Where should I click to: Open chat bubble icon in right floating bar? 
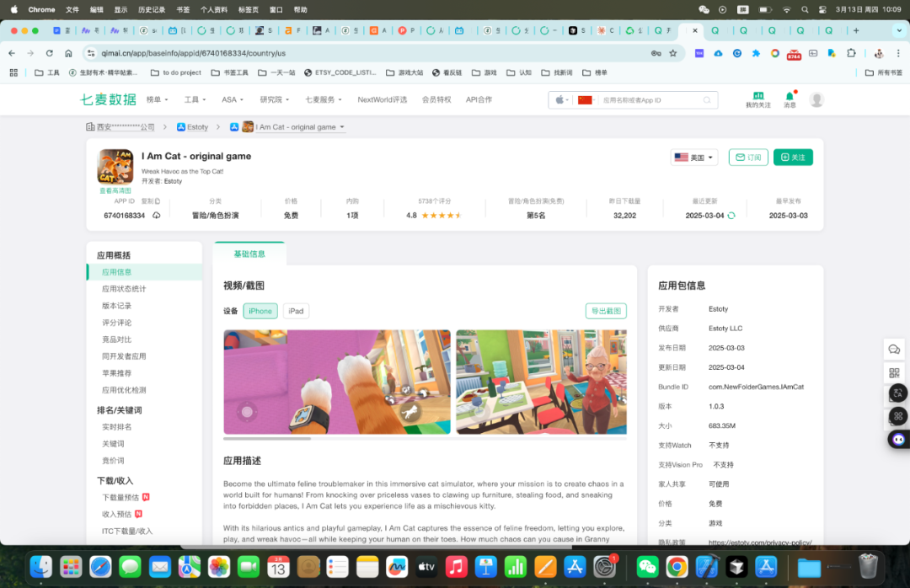[894, 350]
